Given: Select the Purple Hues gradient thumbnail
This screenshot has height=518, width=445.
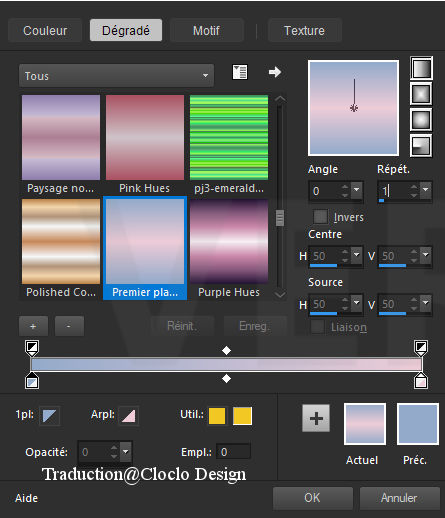Looking at the screenshot, I should click(229, 241).
